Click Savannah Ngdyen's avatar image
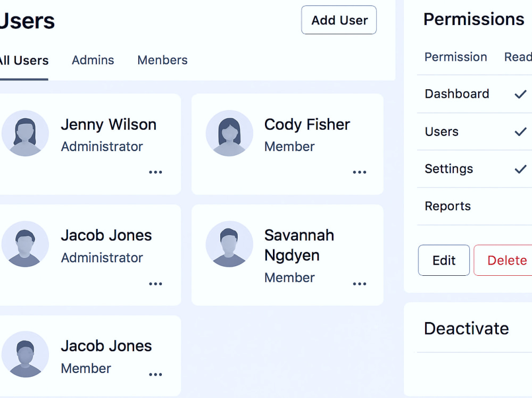The width and height of the screenshot is (532, 398). point(229,244)
